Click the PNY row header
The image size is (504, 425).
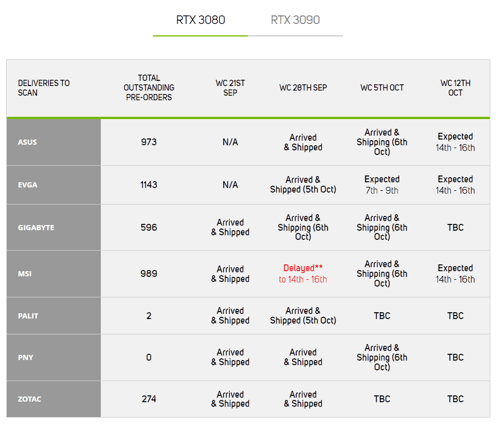tap(54, 357)
